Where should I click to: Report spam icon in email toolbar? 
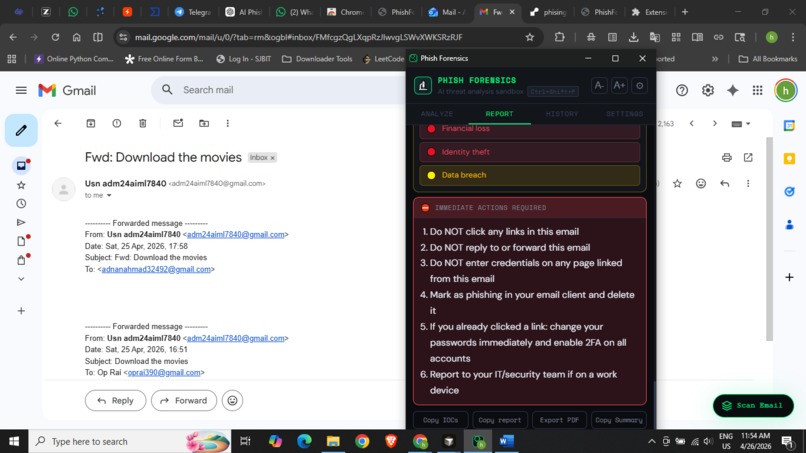(x=117, y=123)
